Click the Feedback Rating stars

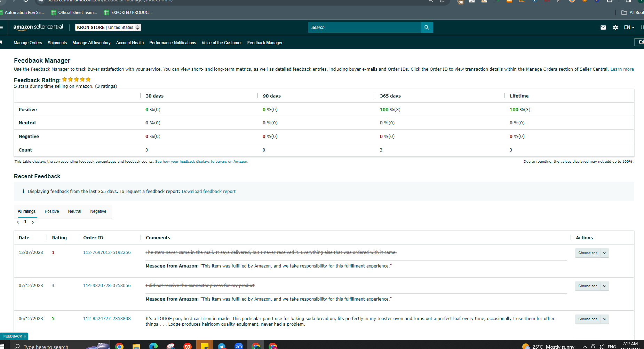point(76,79)
